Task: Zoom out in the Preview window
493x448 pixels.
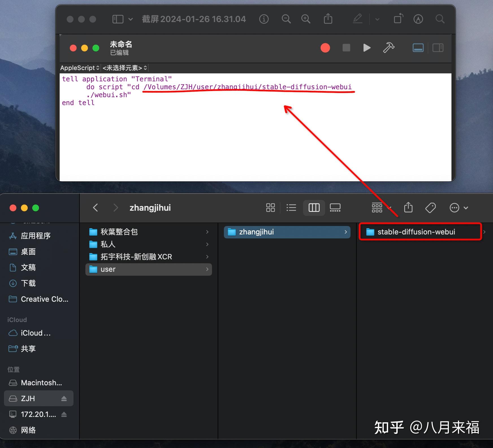Action: pos(286,19)
